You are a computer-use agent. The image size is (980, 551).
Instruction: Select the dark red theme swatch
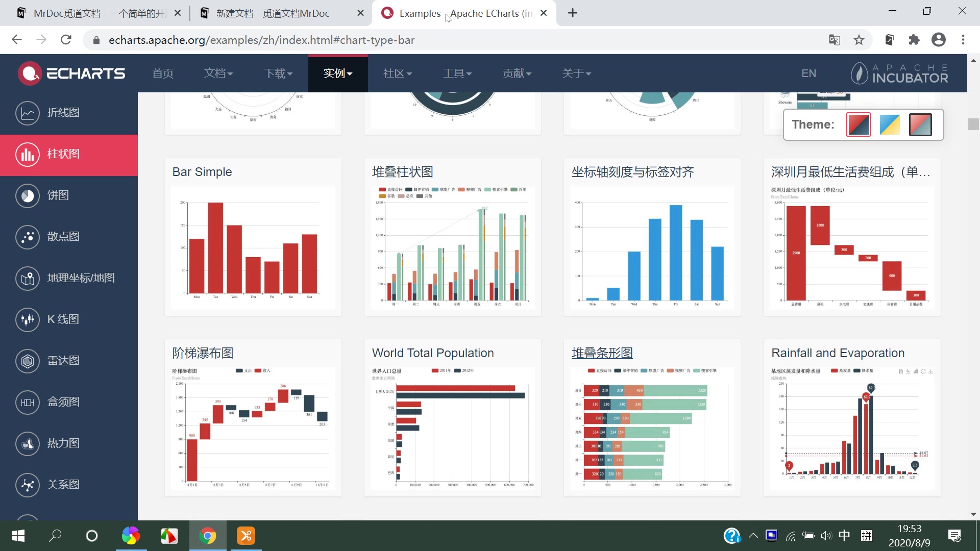[x=858, y=124]
